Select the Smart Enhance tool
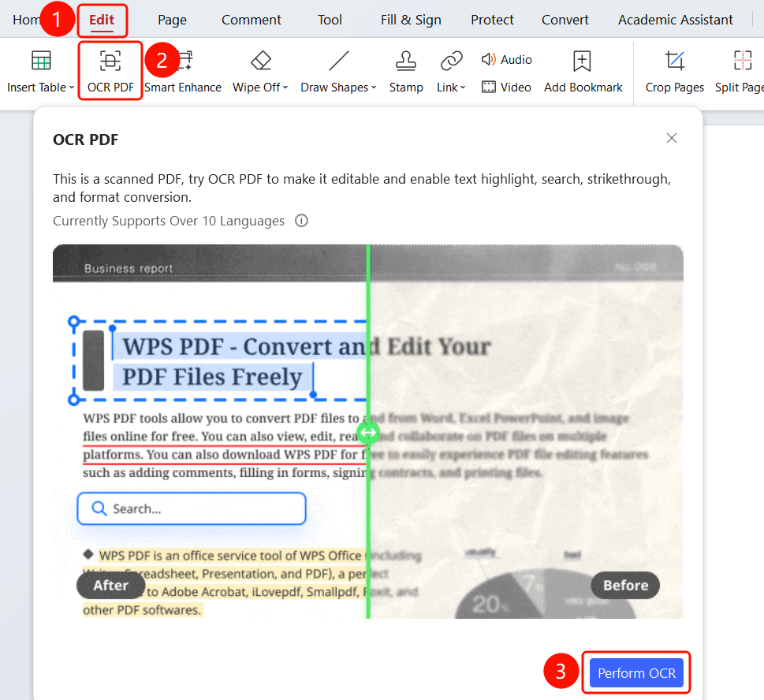The image size is (764, 700). click(183, 72)
